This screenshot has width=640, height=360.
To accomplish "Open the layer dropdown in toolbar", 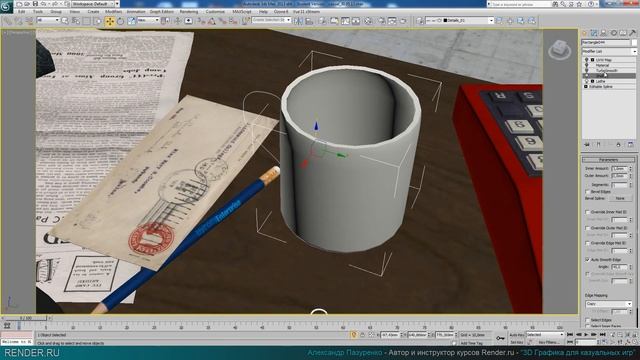I will click(460, 20).
